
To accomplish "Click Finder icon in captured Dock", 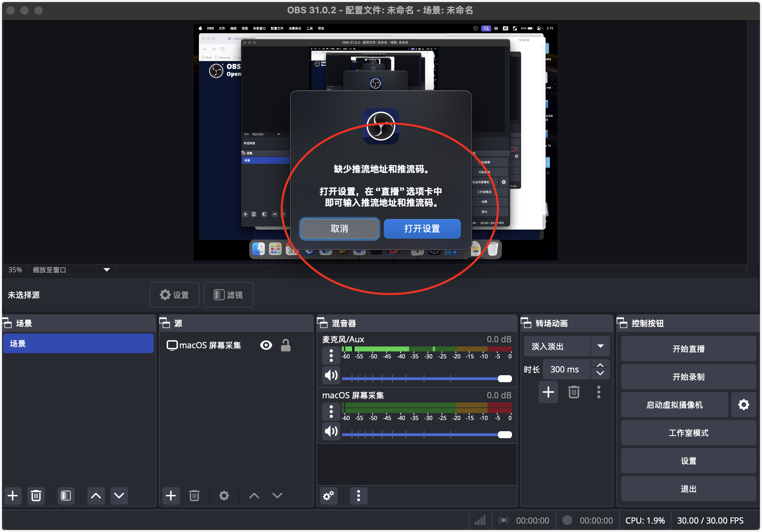I will [x=258, y=249].
